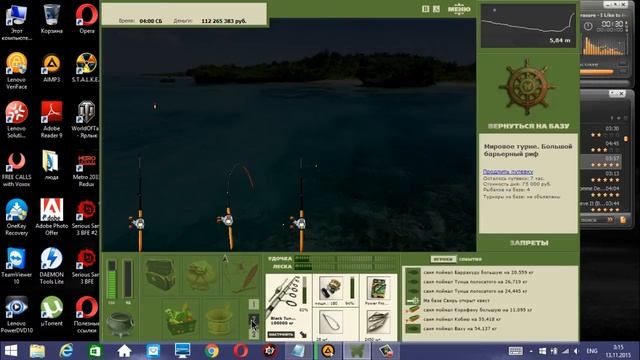Open the S.T.A.L.K.E.R. desktop shortcut
This screenshot has width=640, height=360.
pyautogui.click(x=86, y=68)
